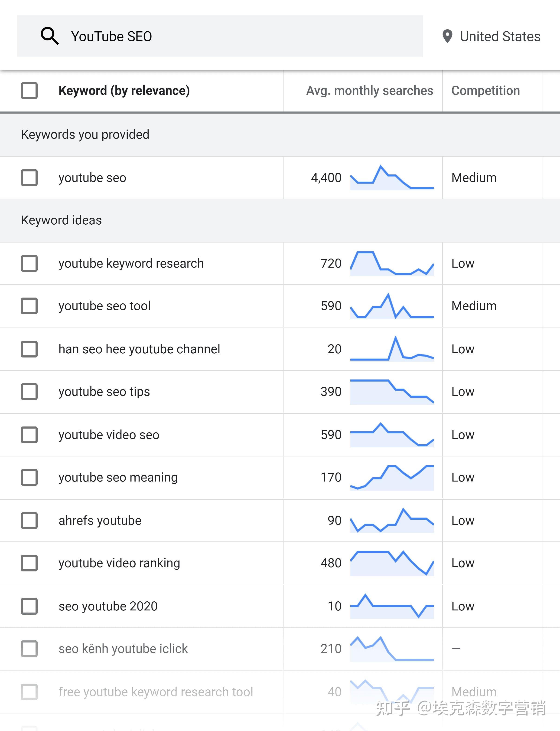
Task: Select the 'youtube keyword research' checkbox
Action: coord(29,263)
